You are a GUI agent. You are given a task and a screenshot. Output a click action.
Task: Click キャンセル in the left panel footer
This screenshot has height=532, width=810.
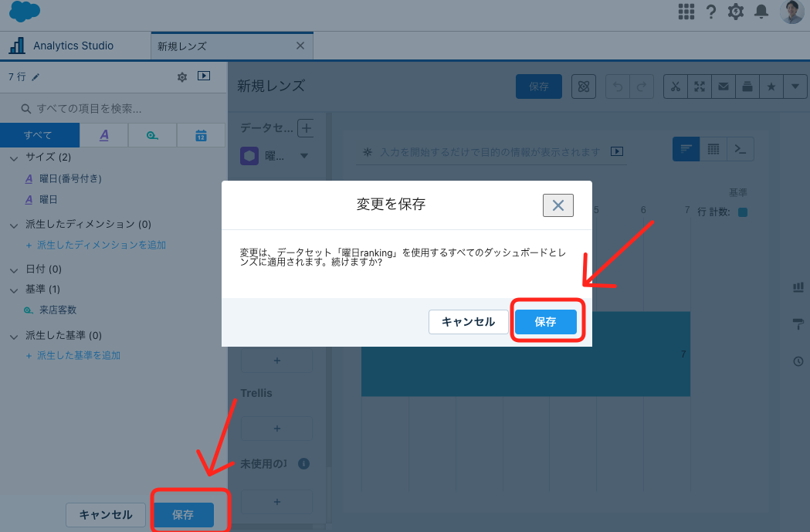(106, 514)
